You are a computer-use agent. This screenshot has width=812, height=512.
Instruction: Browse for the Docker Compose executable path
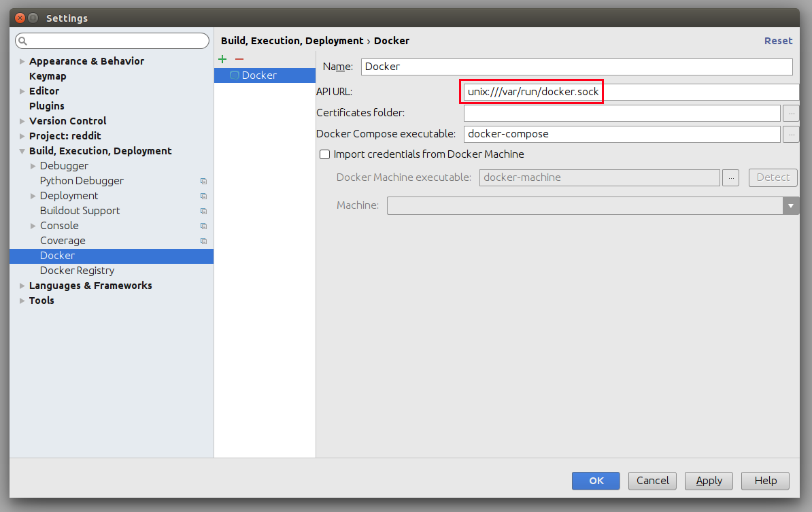[x=790, y=134]
